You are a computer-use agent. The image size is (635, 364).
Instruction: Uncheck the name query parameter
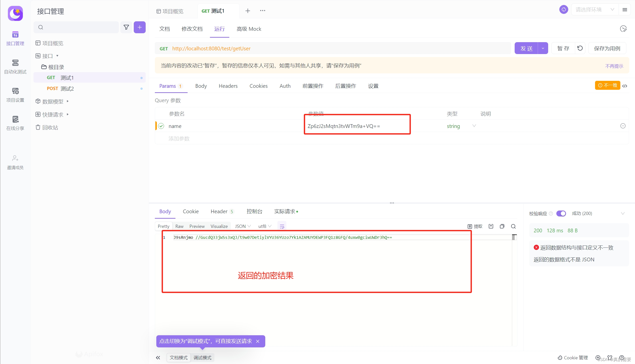[x=161, y=126]
